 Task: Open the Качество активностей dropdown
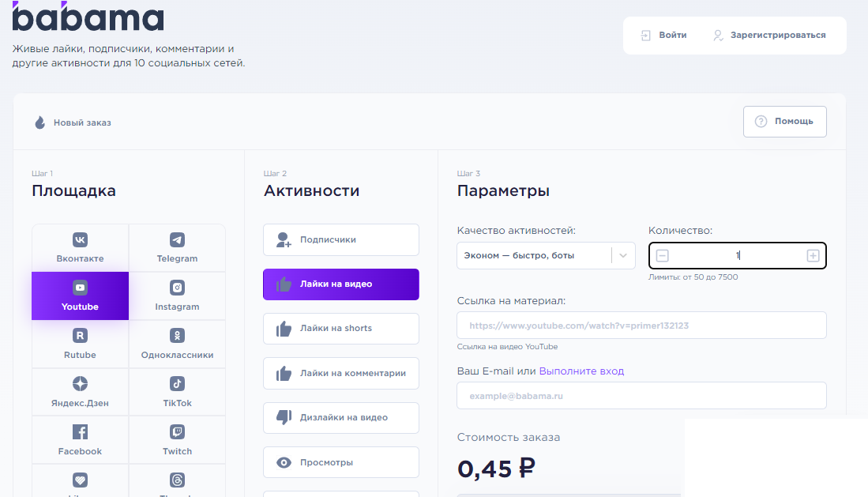click(546, 255)
